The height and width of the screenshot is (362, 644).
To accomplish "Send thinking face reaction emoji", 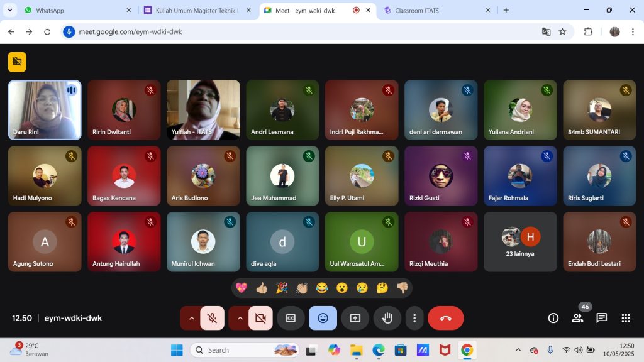I will click(x=382, y=288).
